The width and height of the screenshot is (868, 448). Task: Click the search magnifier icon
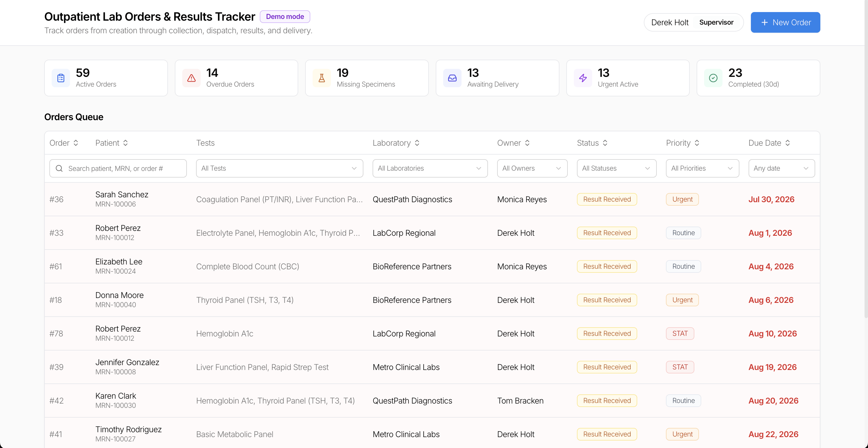[59, 168]
